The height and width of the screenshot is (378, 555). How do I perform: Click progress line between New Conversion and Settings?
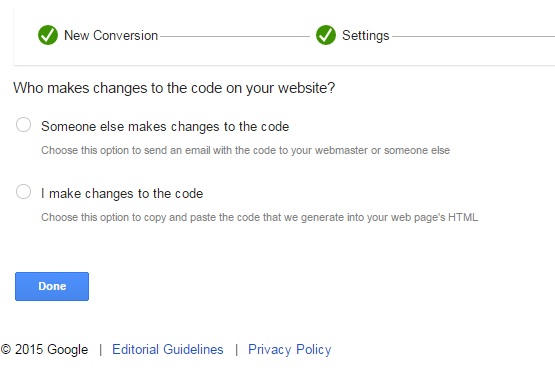[x=235, y=36]
